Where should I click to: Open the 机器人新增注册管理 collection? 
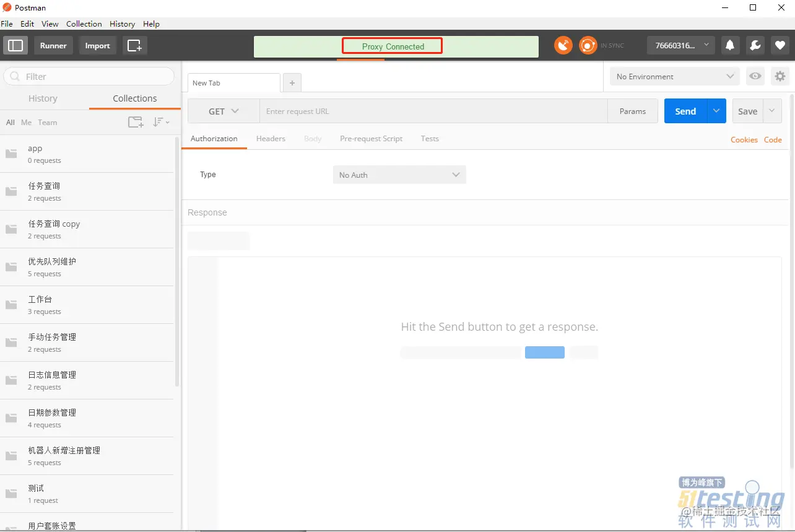click(87, 456)
